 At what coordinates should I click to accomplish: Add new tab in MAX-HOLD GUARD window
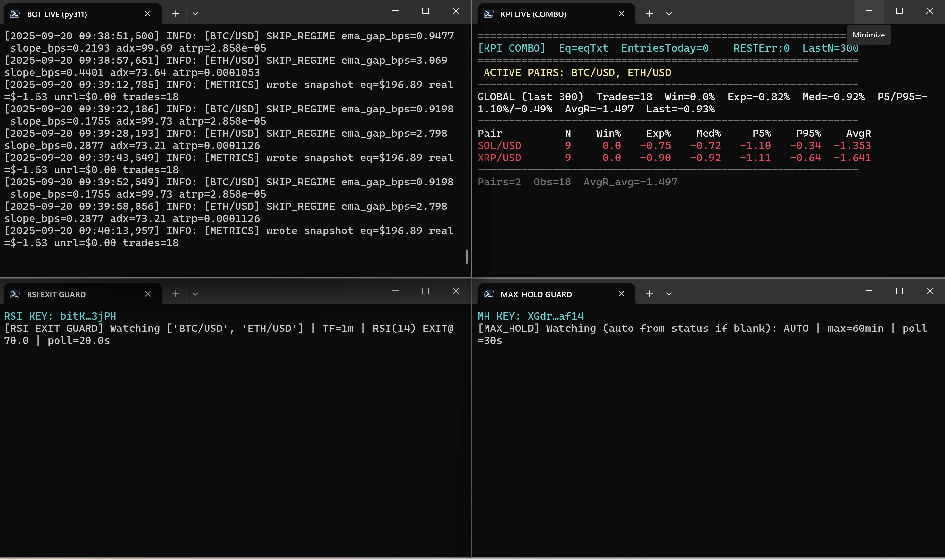[649, 294]
